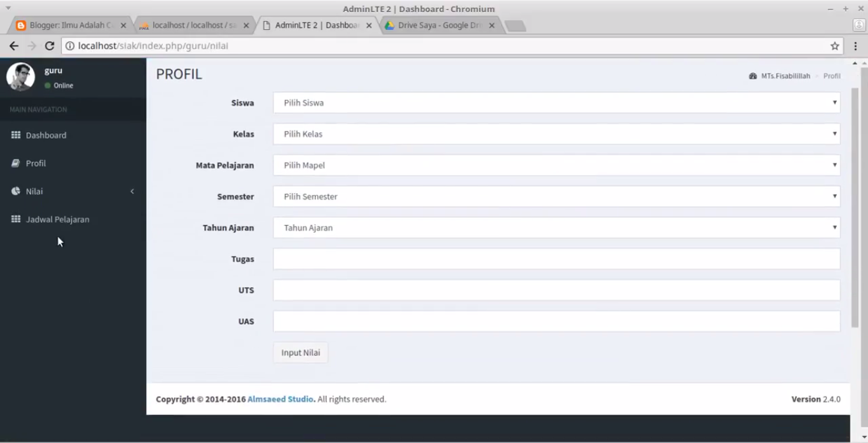This screenshot has height=443, width=868.
Task: Bookmark page with the star icon
Action: 835,46
